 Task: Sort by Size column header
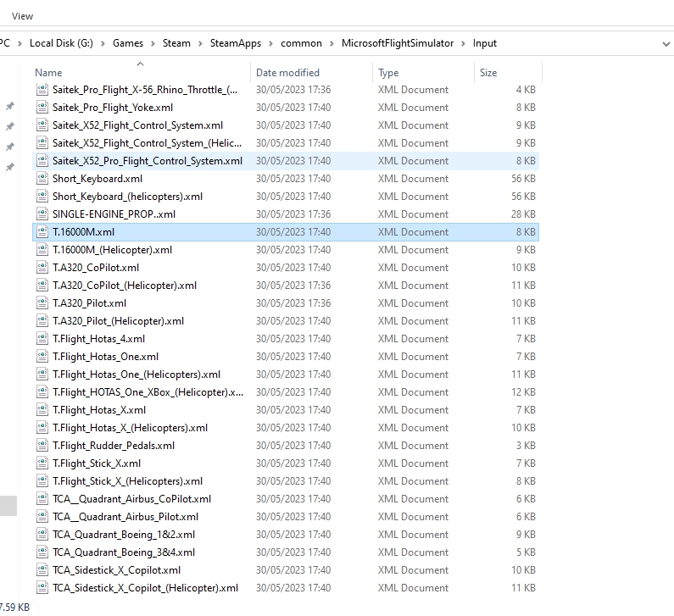488,73
